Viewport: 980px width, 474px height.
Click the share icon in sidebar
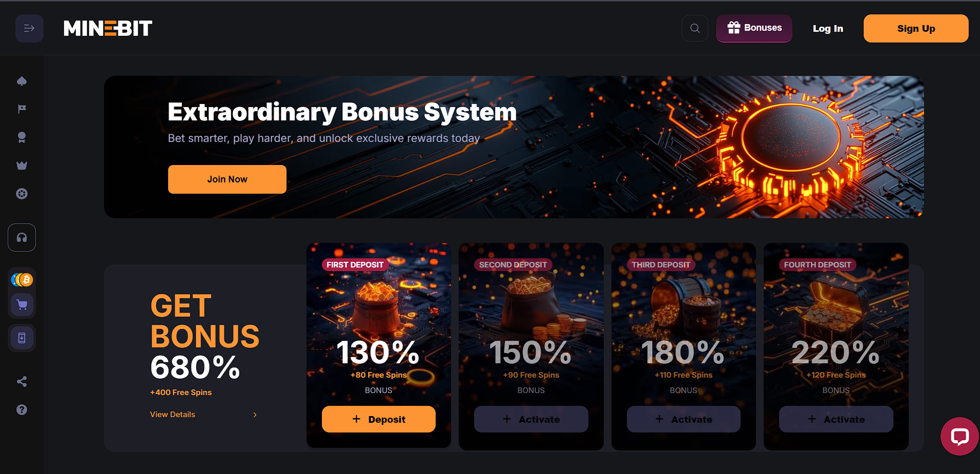click(22, 381)
